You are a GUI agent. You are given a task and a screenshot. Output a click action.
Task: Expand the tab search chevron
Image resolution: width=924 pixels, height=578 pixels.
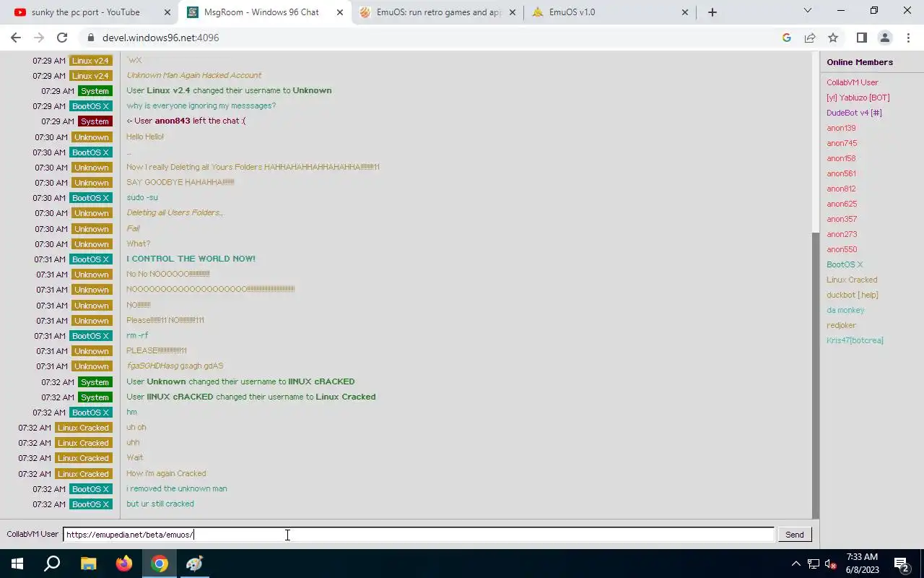(x=808, y=11)
